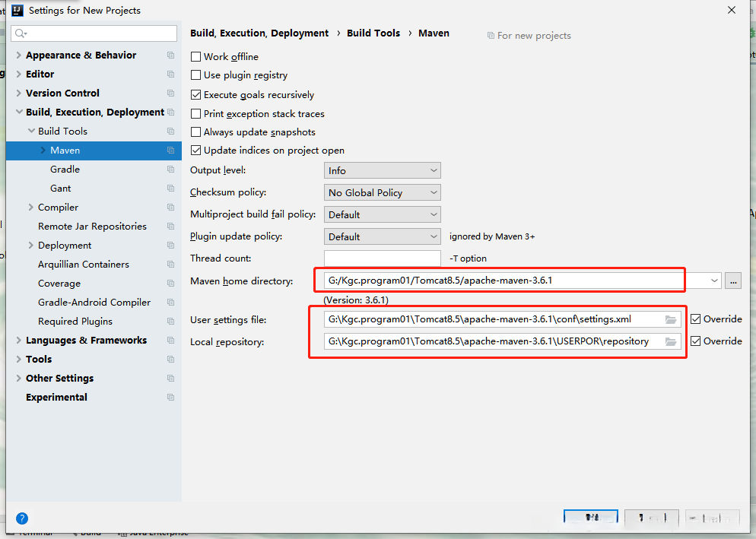Click Build, Execution, Deployment breadcrumb

pos(259,33)
